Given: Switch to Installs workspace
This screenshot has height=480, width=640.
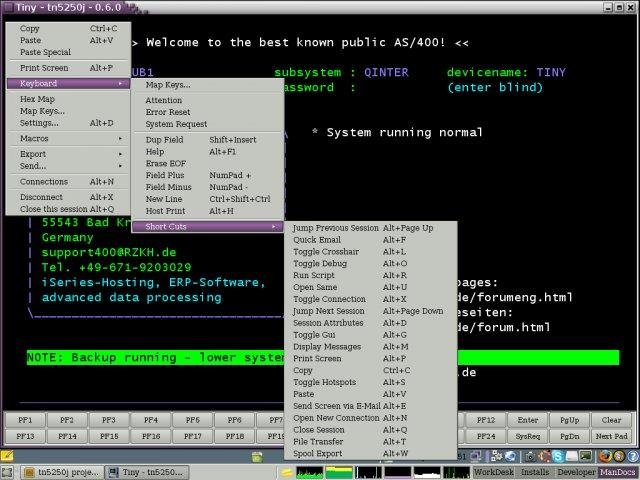Looking at the screenshot, I should coord(535,472).
